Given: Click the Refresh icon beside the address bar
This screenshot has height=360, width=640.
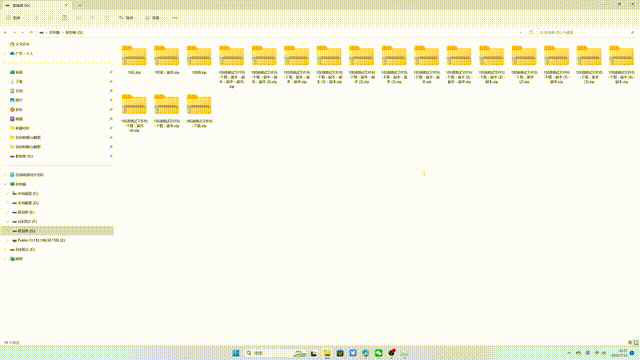Looking at the screenshot, I should tap(531, 32).
